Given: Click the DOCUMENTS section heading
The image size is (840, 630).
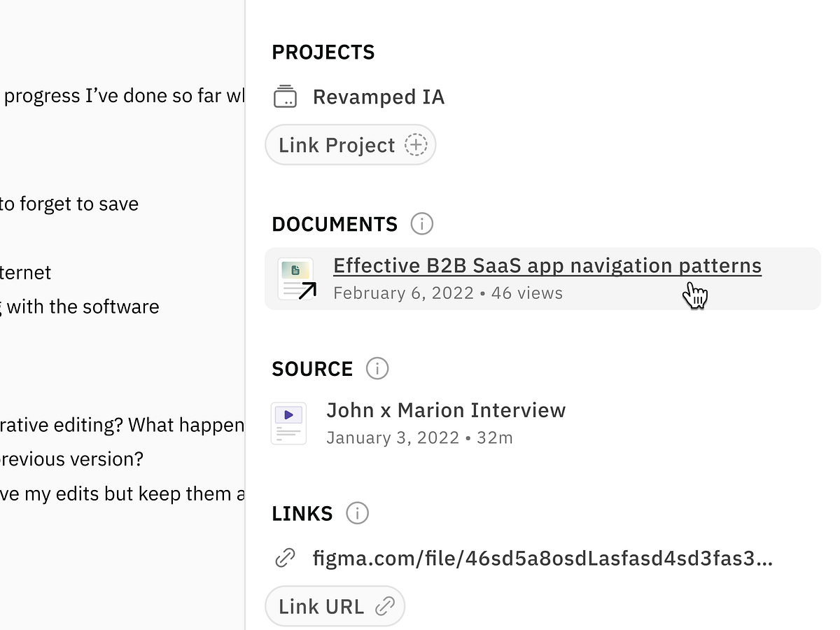Looking at the screenshot, I should 335,225.
